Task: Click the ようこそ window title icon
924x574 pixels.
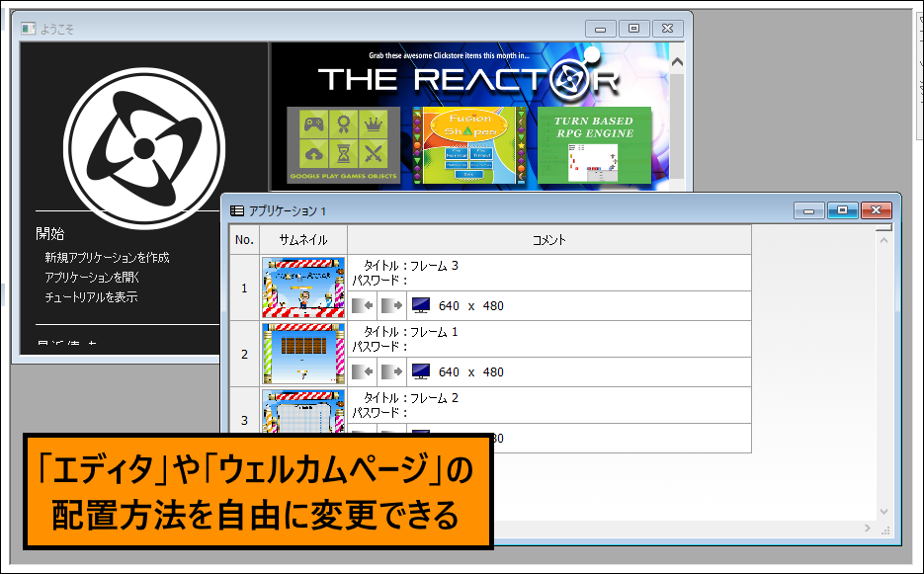Action: [x=28, y=29]
